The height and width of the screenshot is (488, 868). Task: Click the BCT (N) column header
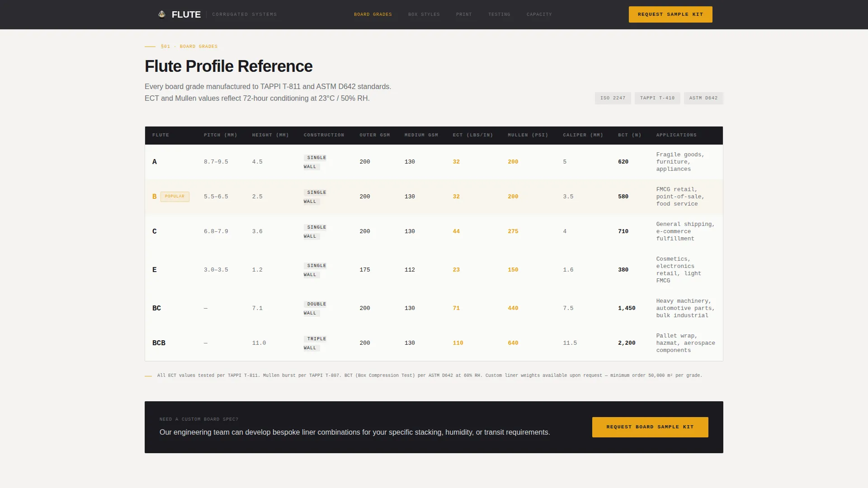630,135
